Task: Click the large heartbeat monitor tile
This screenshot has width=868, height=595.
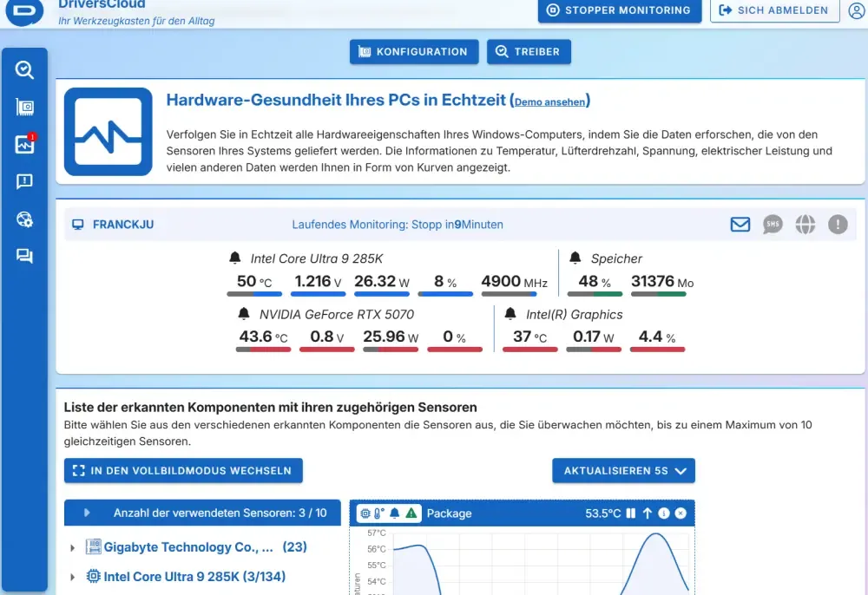Action: (x=108, y=132)
